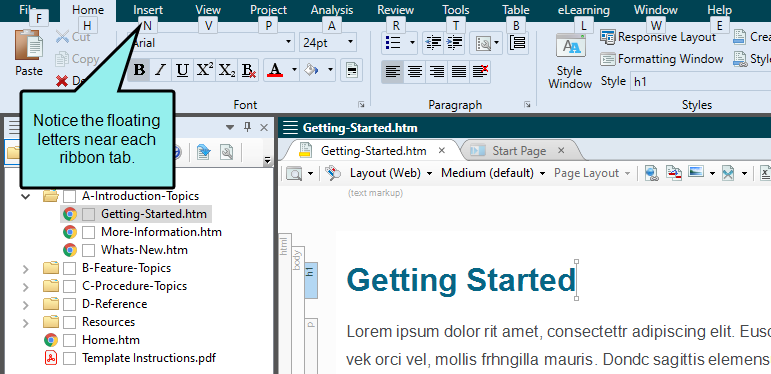This screenshot has height=374, width=771.
Task: Expand the Resources folder
Action: point(26,322)
